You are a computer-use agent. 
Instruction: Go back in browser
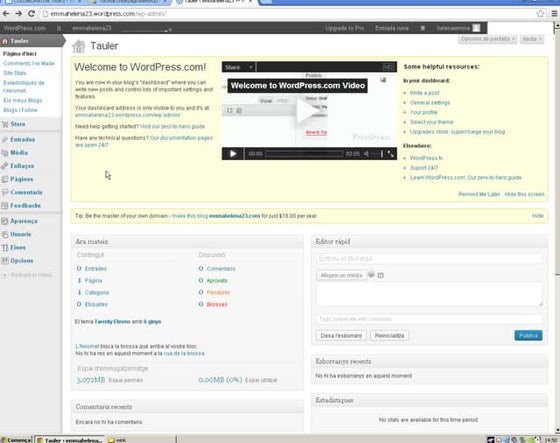6,14
